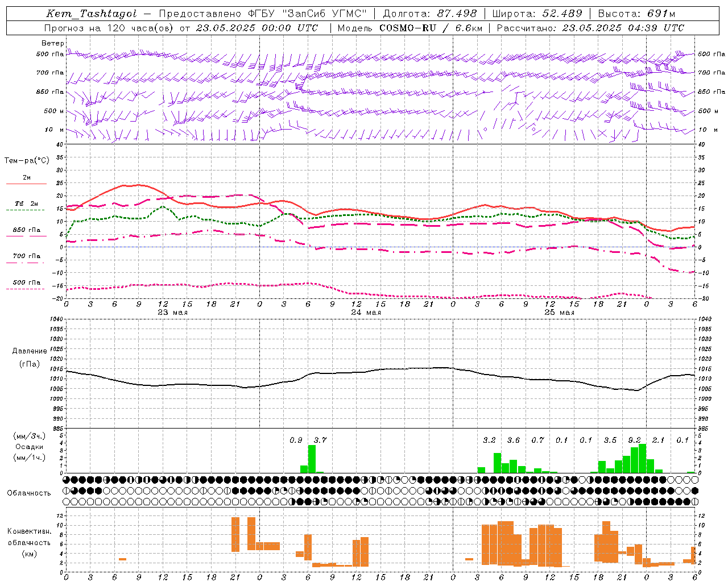
Task: Click the 700 гПа temperature legend label
Action: [x=27, y=256]
